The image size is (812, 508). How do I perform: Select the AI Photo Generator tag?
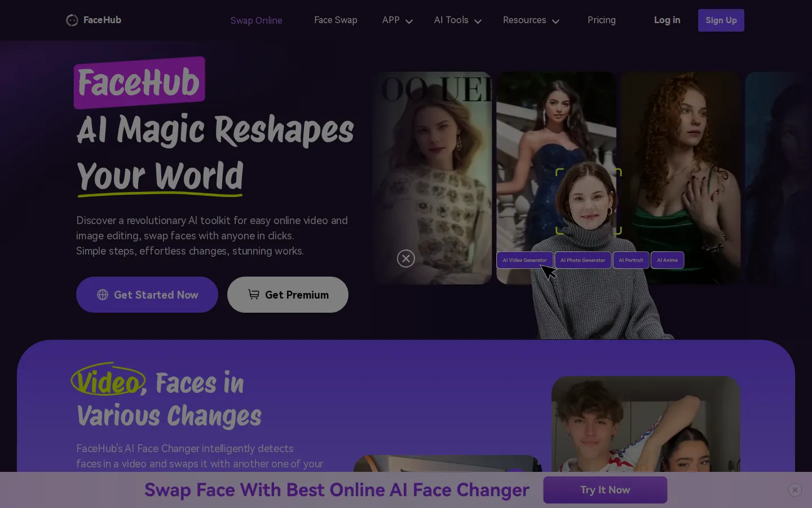pos(583,260)
